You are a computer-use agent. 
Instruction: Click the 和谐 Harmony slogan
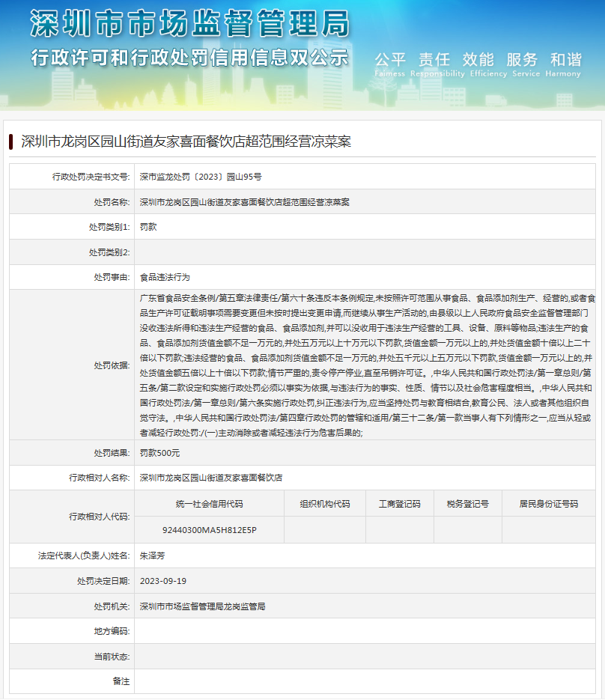tap(563, 64)
